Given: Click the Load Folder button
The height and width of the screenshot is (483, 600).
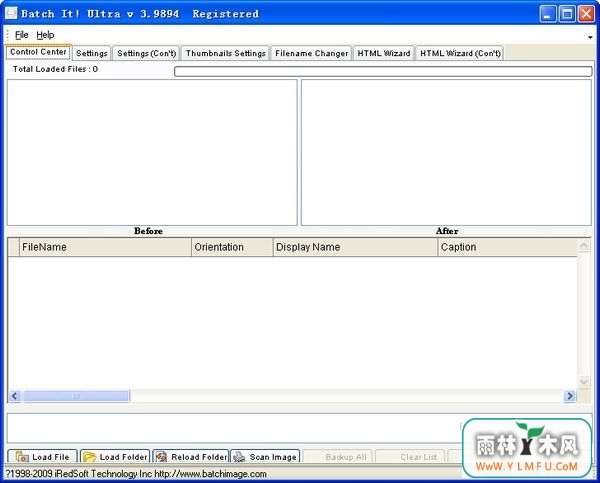Looking at the screenshot, I should coord(115,457).
